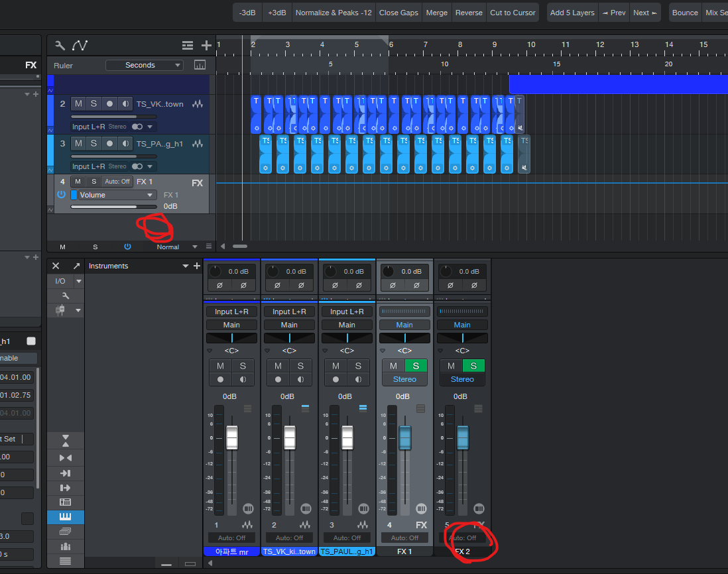
Task: Open mixer wrench settings
Action: pyautogui.click(x=65, y=296)
